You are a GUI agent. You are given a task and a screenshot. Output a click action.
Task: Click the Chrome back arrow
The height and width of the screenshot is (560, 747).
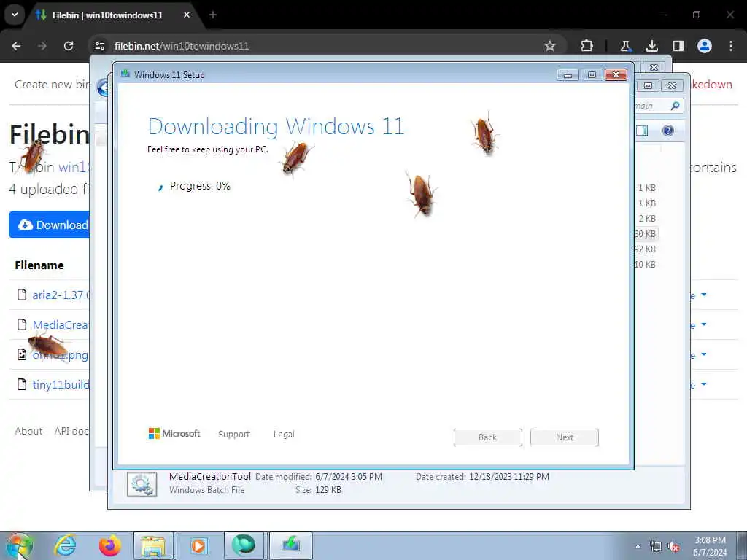pos(16,46)
